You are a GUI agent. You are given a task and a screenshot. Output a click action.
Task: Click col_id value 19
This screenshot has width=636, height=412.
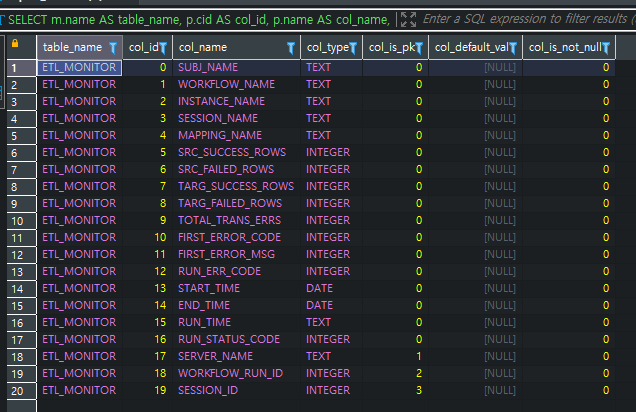click(147, 391)
